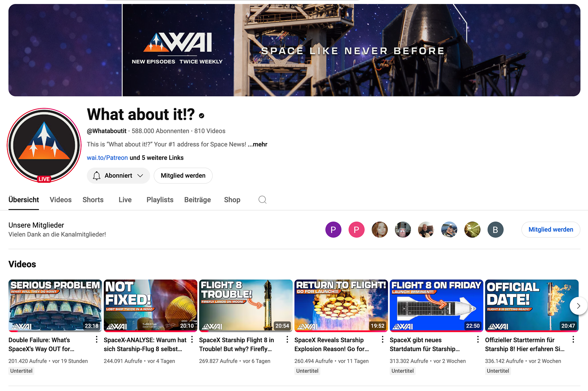The height and width of the screenshot is (391, 588).
Task: Click Mitglied werden next to Abonniert
Action: 183,176
